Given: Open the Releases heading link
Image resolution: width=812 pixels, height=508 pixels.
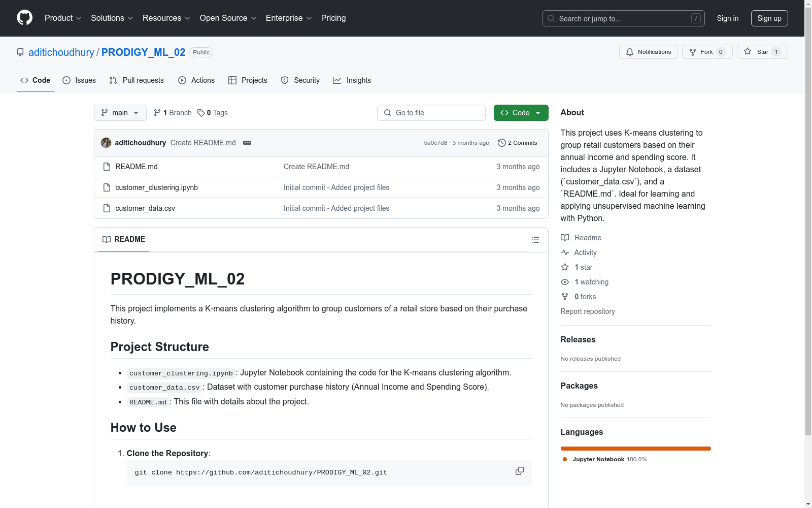Looking at the screenshot, I should (x=578, y=339).
